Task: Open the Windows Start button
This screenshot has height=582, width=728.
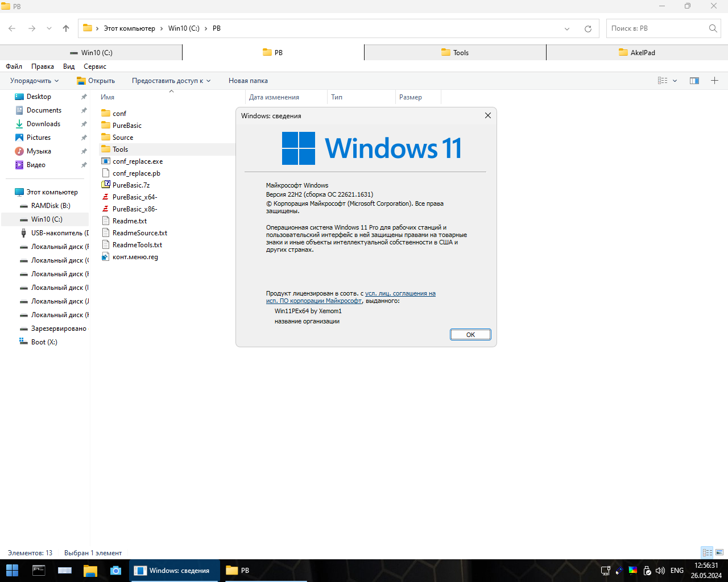Action: (12, 571)
